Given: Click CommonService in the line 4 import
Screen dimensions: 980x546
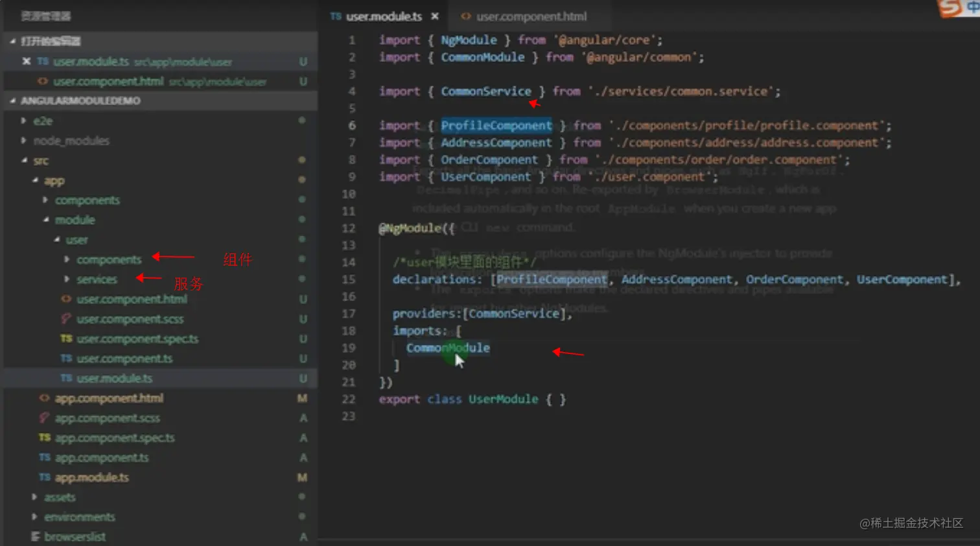Looking at the screenshot, I should pyautogui.click(x=485, y=91).
